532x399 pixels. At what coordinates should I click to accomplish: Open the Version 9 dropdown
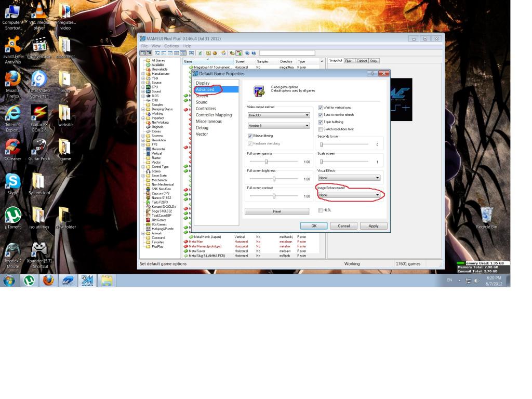[x=278, y=126]
